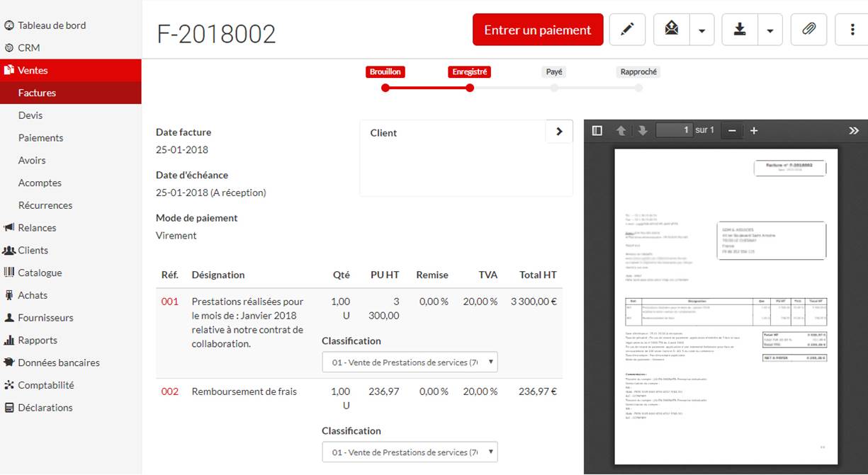Open attachments using the paperclip icon
The image size is (868, 475).
[808, 29]
